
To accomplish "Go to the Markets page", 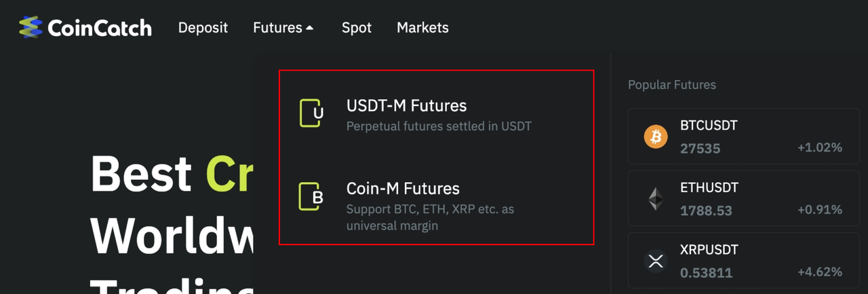I will (x=422, y=28).
